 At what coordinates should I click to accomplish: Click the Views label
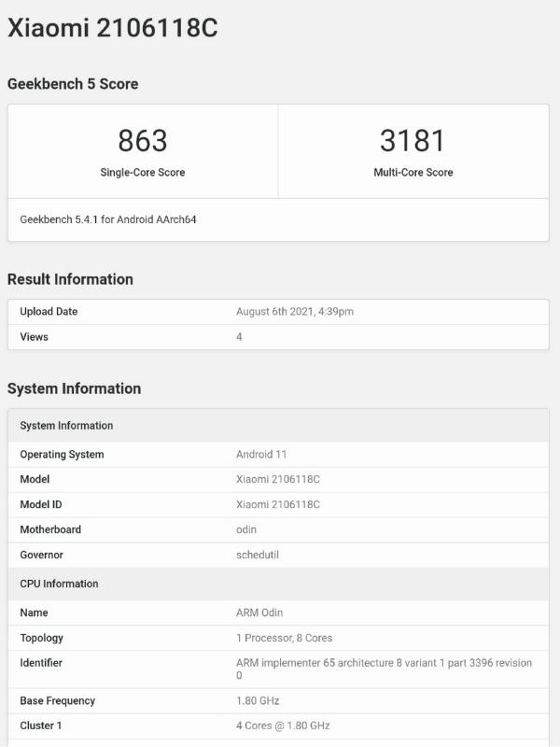pos(34,337)
